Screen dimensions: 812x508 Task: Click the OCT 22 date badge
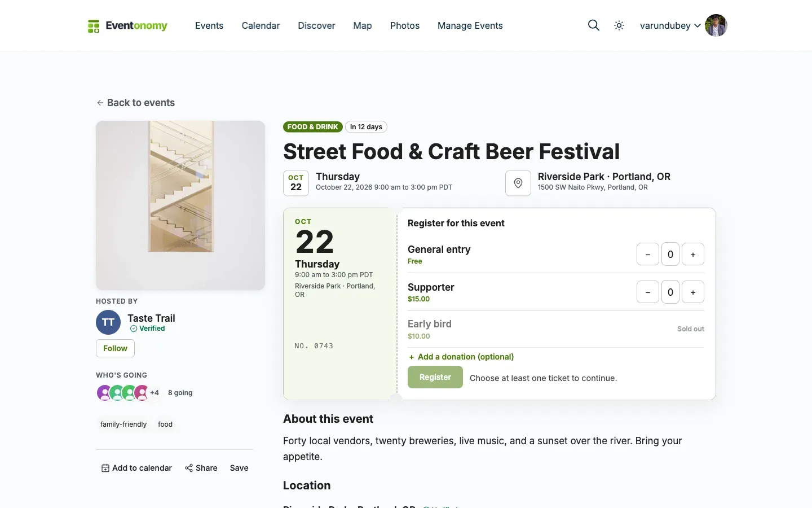point(296,183)
